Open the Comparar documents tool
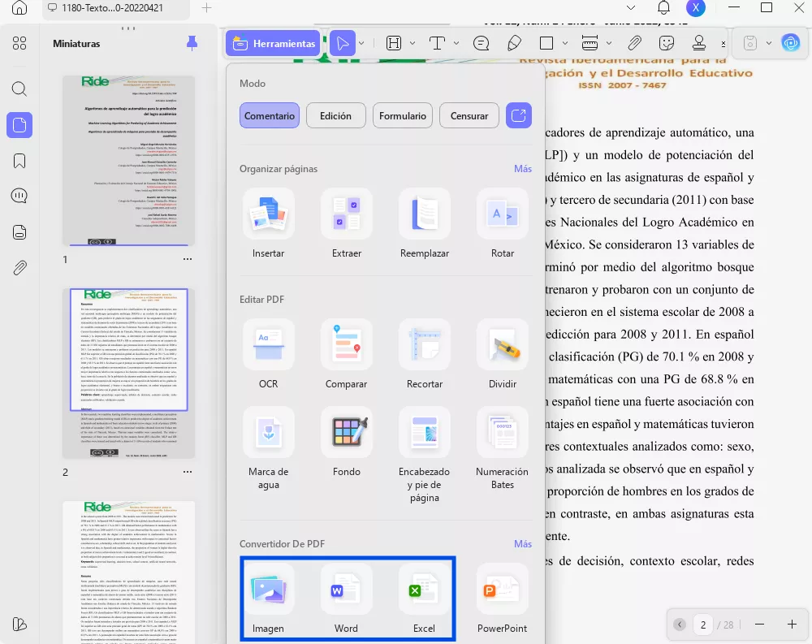This screenshot has height=644, width=812. 347,354
